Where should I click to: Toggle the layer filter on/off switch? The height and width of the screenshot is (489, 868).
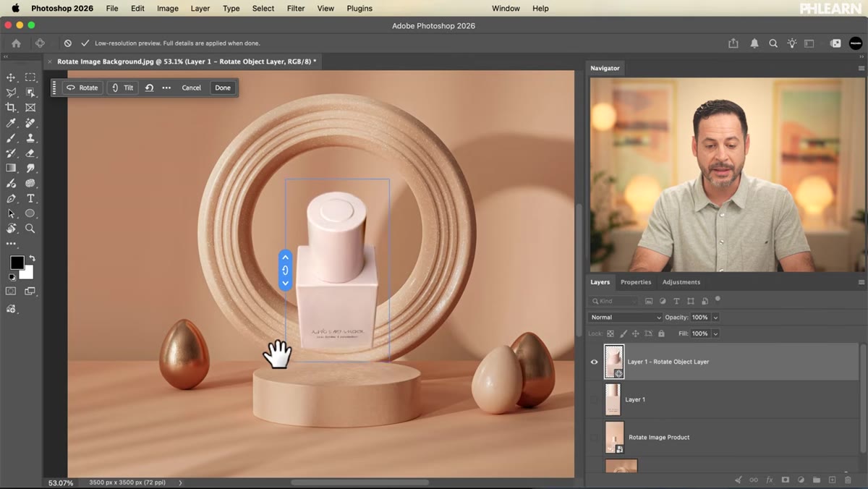(718, 299)
